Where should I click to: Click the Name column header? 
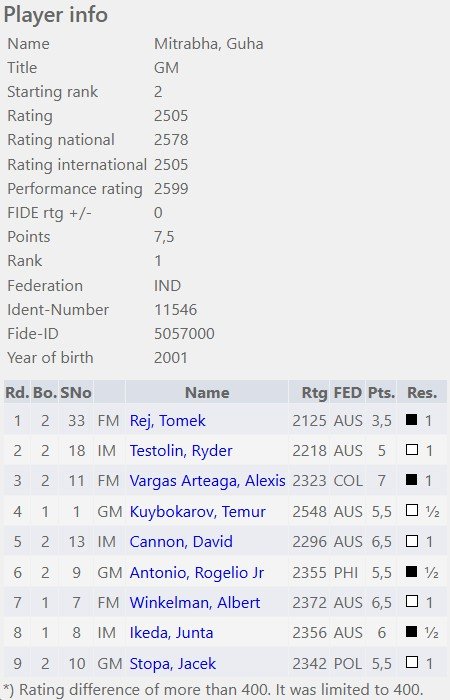tap(207, 392)
